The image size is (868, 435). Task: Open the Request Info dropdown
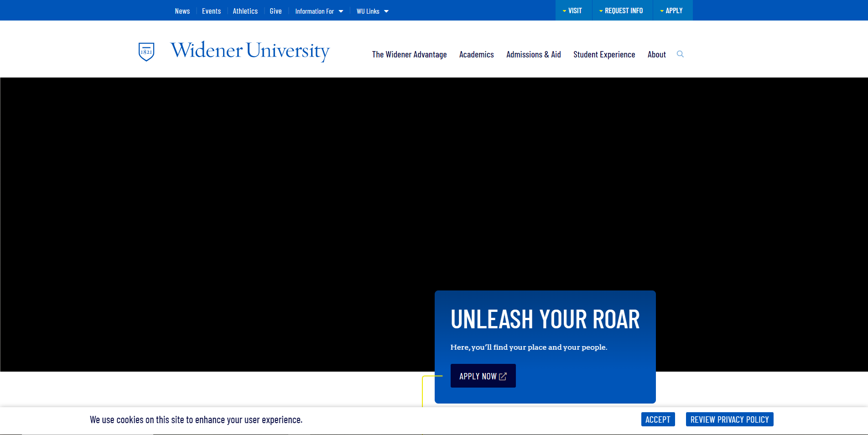(x=622, y=10)
